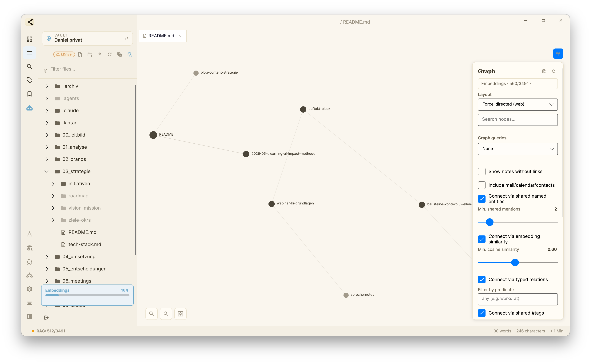Uncheck Connect via typed relations
591x364 pixels.
point(482,280)
